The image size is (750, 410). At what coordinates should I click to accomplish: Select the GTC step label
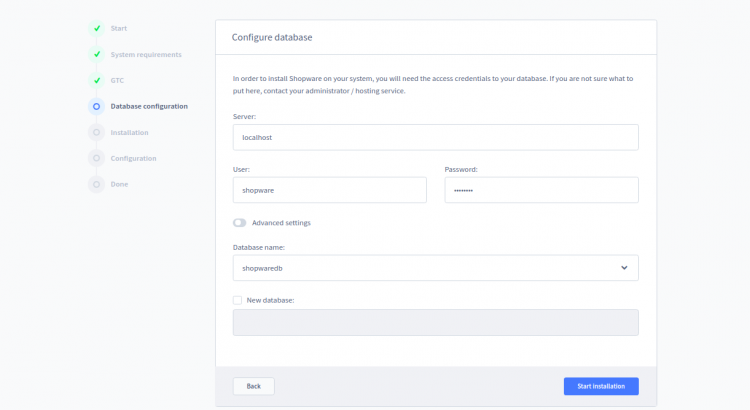[x=117, y=80]
